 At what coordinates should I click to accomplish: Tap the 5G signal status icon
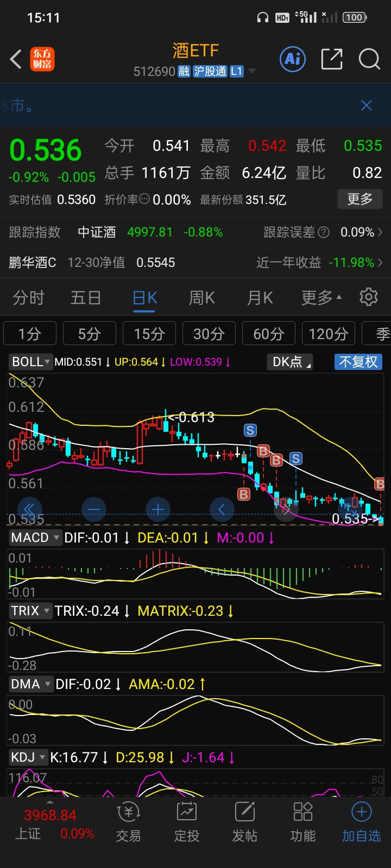[x=306, y=17]
